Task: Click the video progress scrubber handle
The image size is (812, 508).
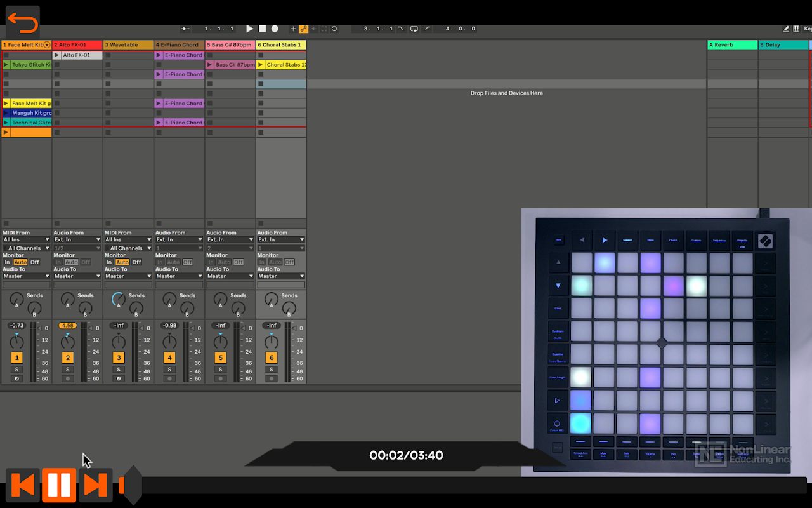Action: 131,485
